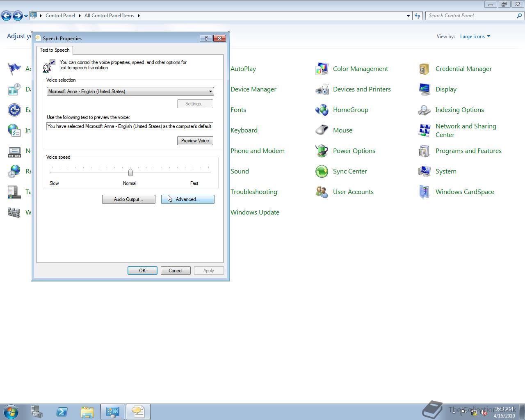Click the Speech Properties taskbar button
This screenshot has width=525, height=420.
tap(138, 412)
